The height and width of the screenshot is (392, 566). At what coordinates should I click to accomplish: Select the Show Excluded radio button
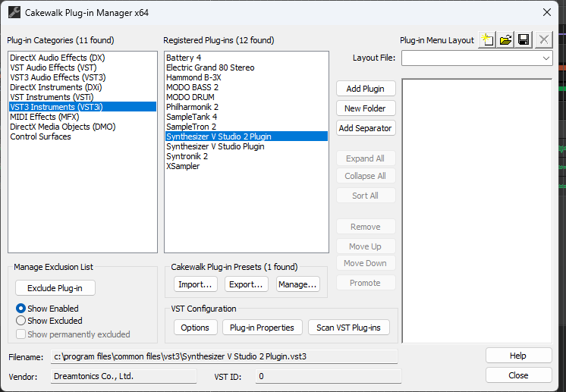(20, 321)
